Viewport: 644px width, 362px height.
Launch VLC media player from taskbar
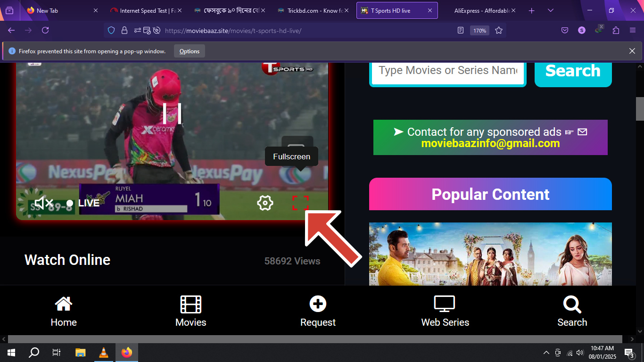103,353
